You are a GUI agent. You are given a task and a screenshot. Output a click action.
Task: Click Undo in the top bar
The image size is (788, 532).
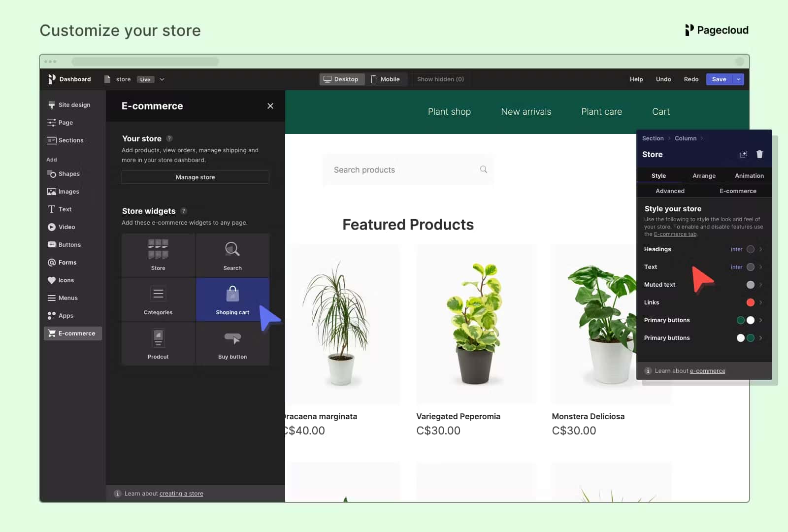click(663, 79)
